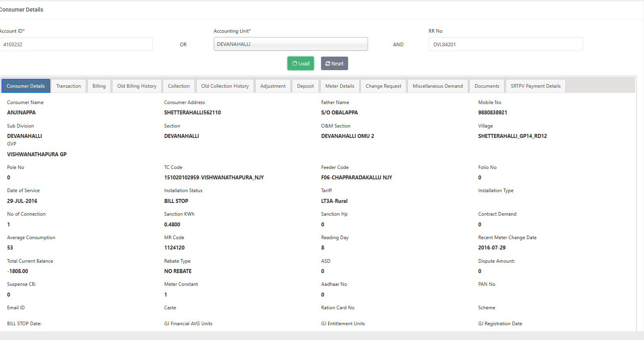The height and width of the screenshot is (340, 644).
Task: Open the Adjustment tab
Action: click(x=273, y=86)
